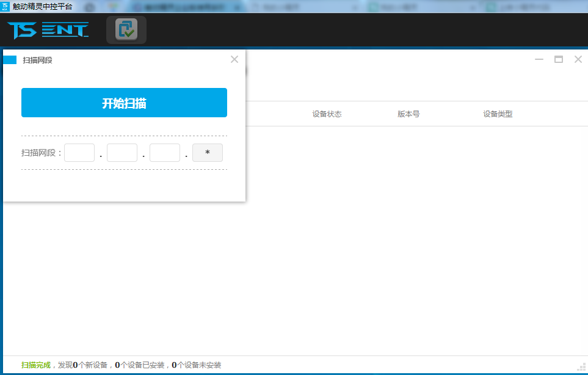Click the app icon in title bar
This screenshot has height=375, width=588.
click(x=6, y=6)
